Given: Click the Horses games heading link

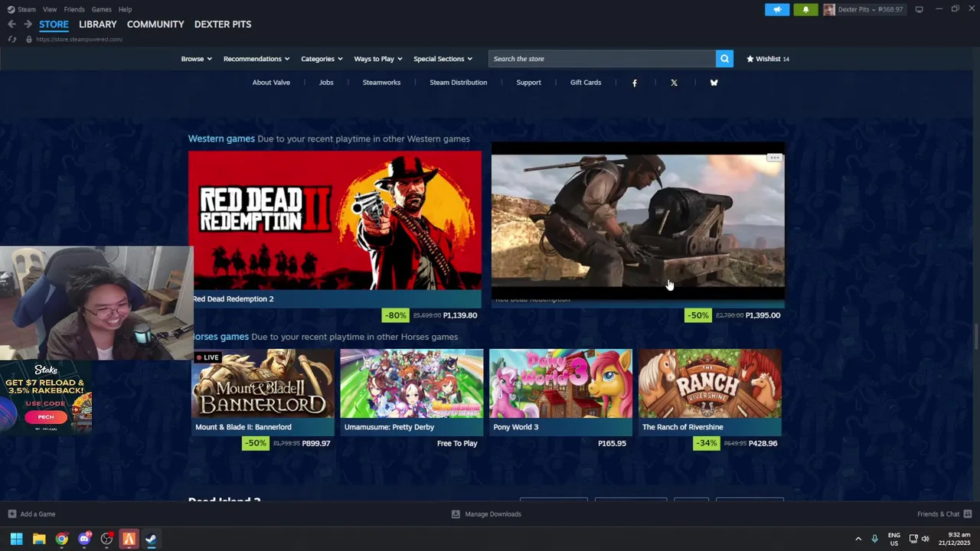Looking at the screenshot, I should [x=220, y=337].
